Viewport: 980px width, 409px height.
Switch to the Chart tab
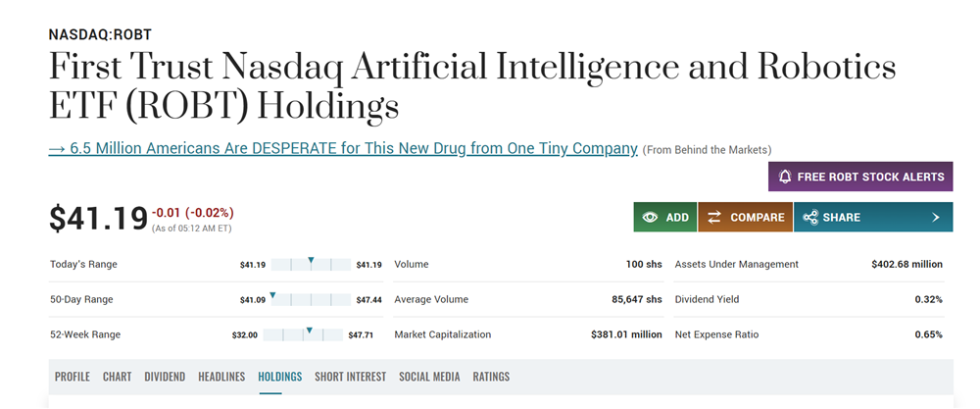tap(117, 377)
